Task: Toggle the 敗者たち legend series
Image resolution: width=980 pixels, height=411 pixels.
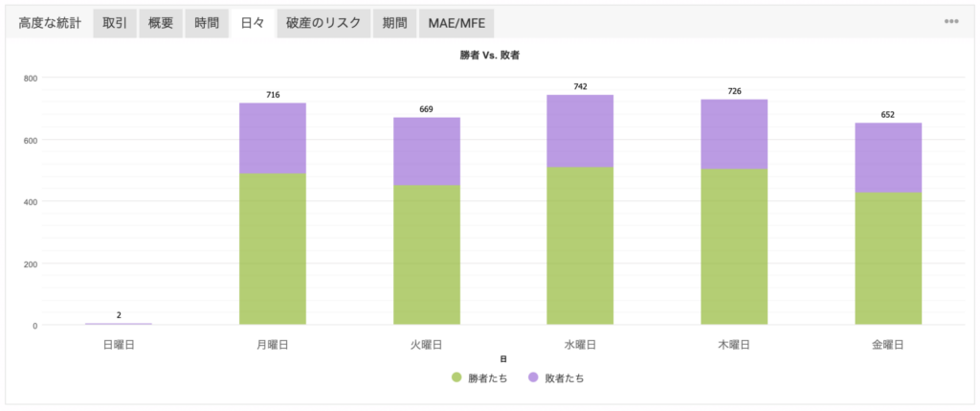Action: coord(556,377)
